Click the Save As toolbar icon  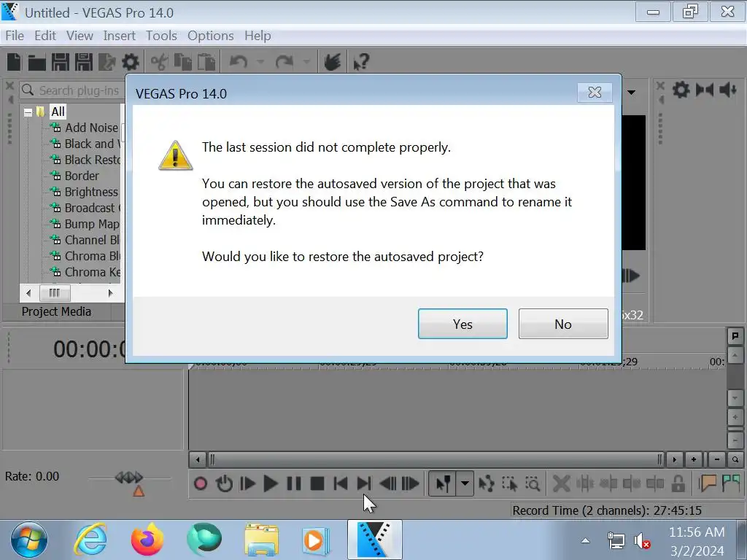point(84,62)
